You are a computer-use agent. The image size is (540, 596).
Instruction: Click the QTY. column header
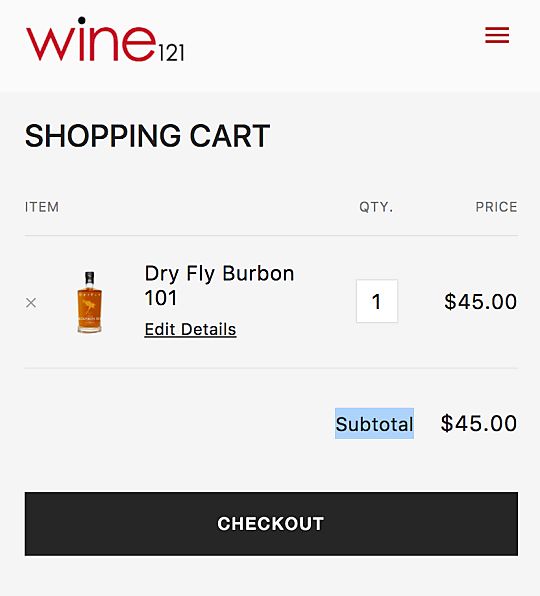[x=376, y=207]
